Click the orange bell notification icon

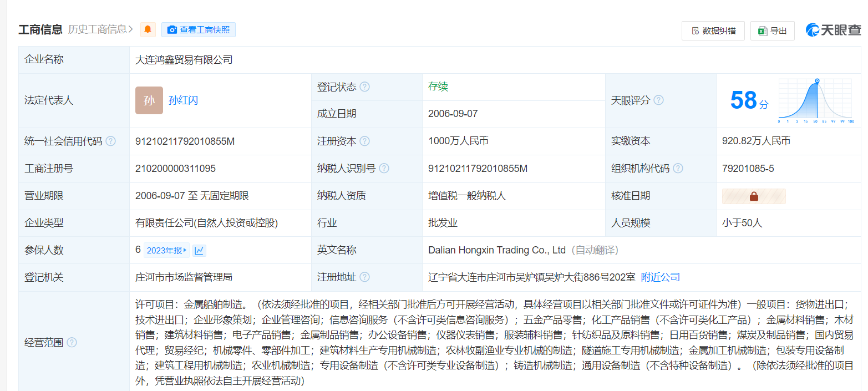(x=148, y=30)
